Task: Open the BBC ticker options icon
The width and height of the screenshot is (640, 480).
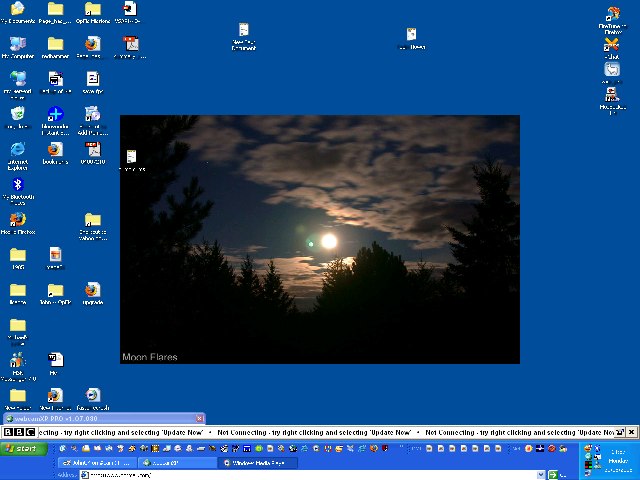Action: tap(620, 432)
